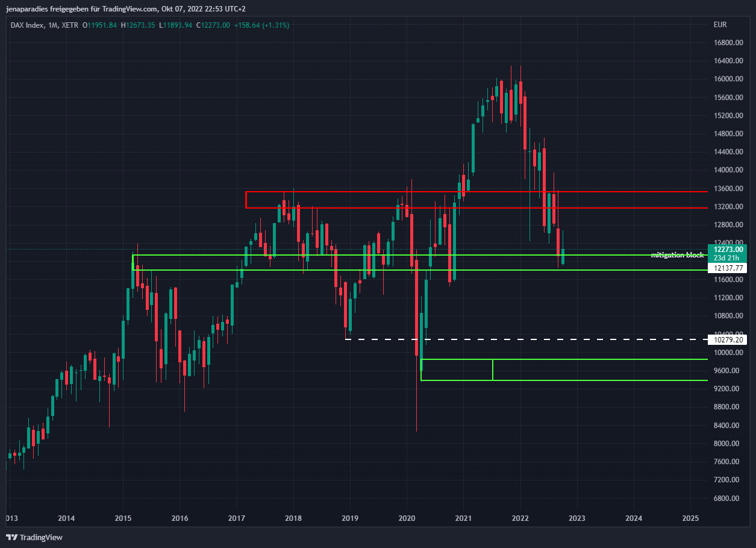This screenshot has height=548, width=756.
Task: Click the 2025 year label on time axis
Action: 690,518
